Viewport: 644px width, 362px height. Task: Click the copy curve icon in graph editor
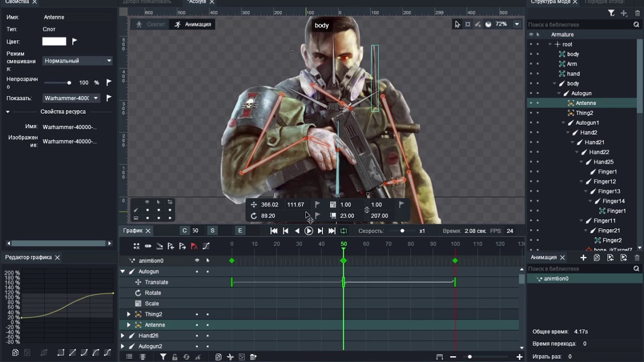[x=16, y=352]
